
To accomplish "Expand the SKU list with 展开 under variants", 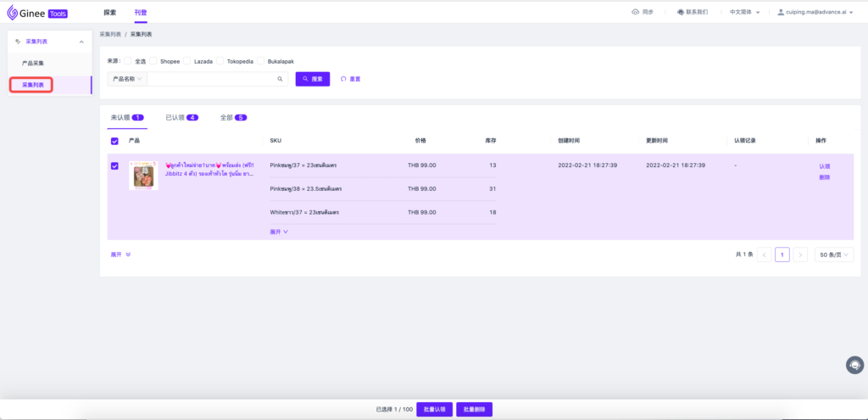I will tap(279, 232).
